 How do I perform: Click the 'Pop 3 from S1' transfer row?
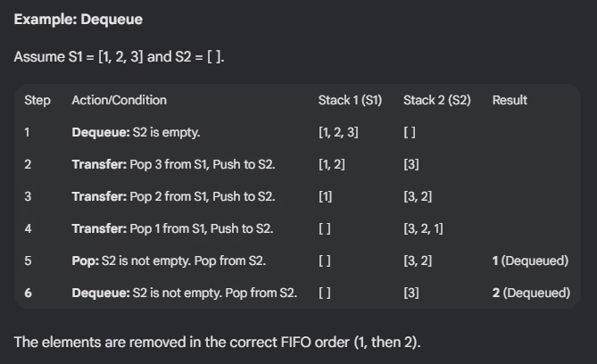[x=173, y=164]
